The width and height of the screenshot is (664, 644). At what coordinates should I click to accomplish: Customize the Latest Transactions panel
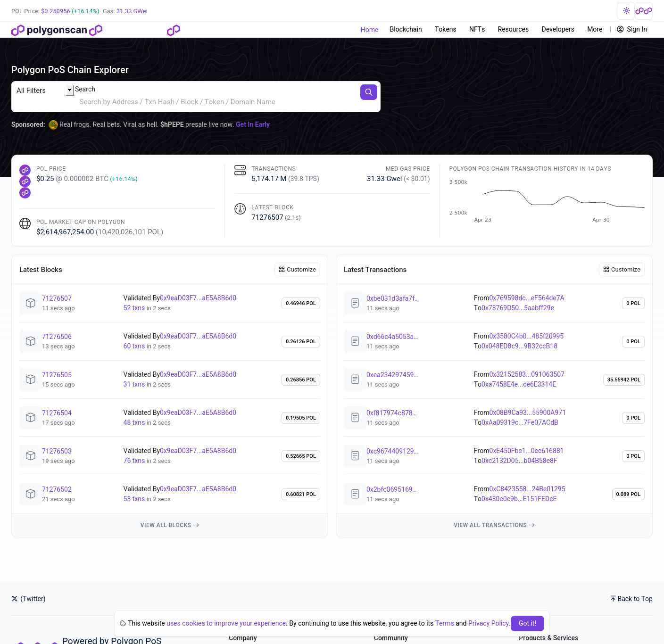pos(622,269)
